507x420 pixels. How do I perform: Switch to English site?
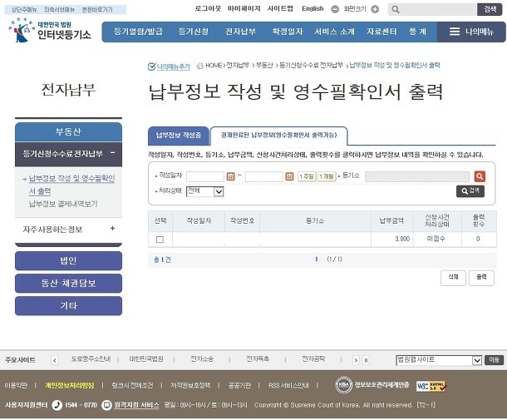point(313,9)
